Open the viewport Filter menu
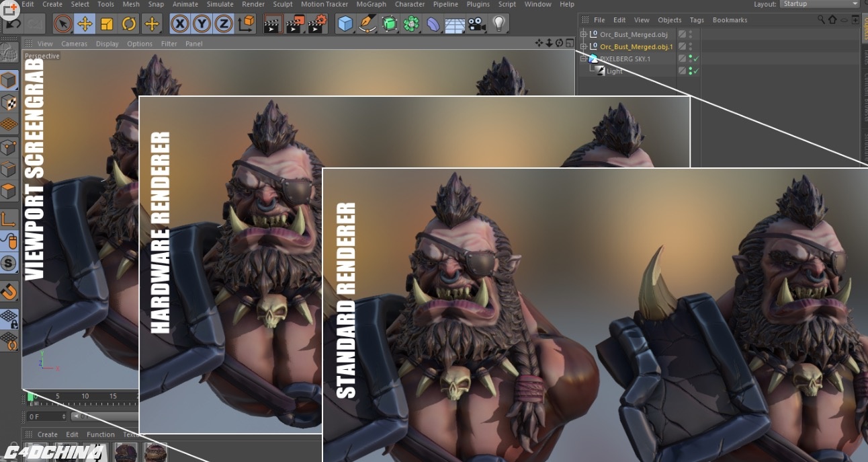Viewport: 868px width, 462px height. coord(169,44)
